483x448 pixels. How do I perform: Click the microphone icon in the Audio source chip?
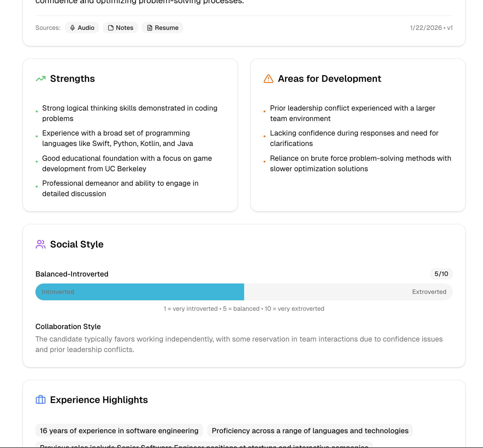(x=73, y=28)
